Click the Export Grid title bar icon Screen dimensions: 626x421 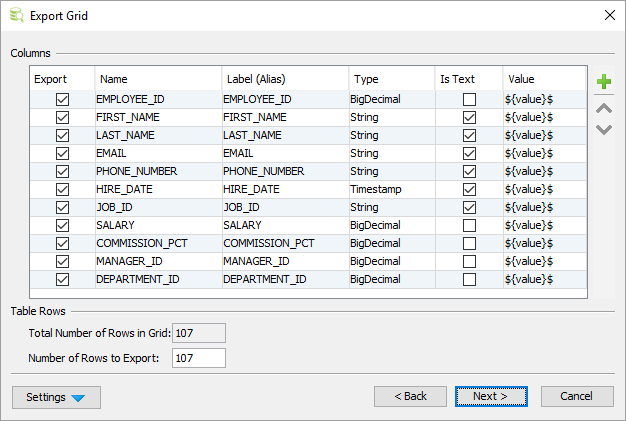(x=16, y=15)
